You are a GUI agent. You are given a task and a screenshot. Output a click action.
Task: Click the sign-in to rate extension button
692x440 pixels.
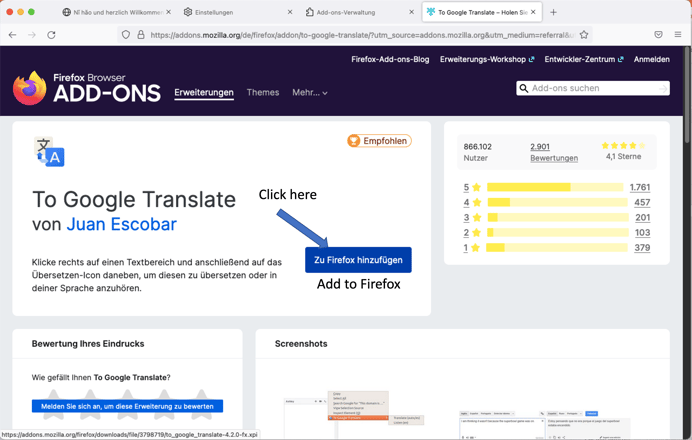(x=127, y=406)
